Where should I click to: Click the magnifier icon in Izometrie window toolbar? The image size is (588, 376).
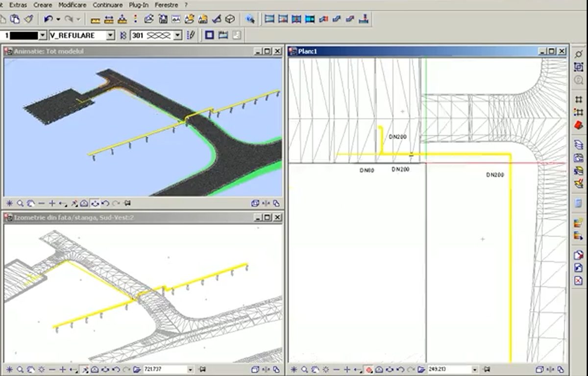click(x=20, y=370)
